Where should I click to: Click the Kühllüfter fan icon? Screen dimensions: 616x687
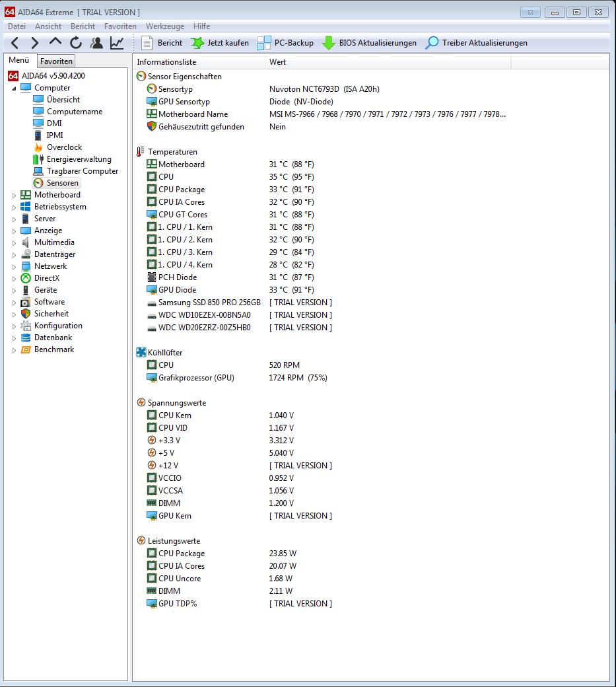click(x=141, y=352)
